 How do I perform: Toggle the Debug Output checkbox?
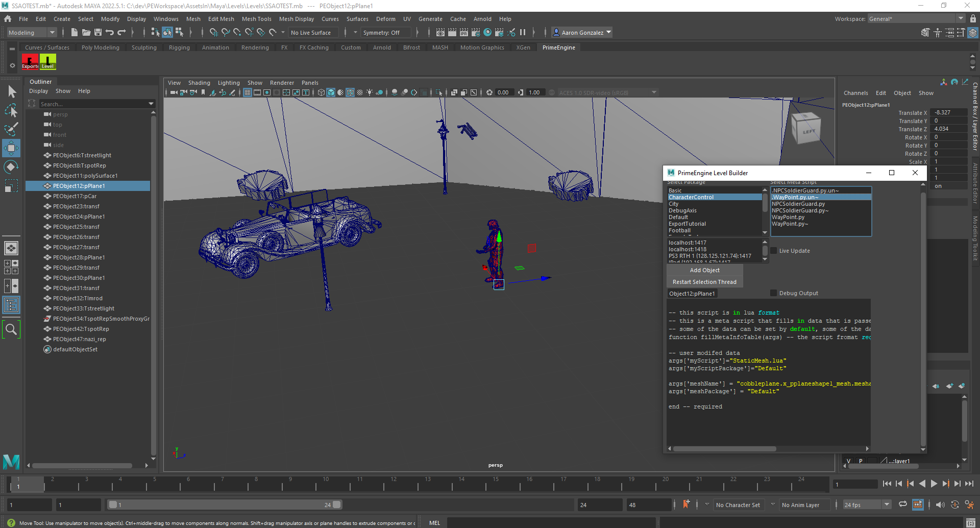pyautogui.click(x=774, y=293)
